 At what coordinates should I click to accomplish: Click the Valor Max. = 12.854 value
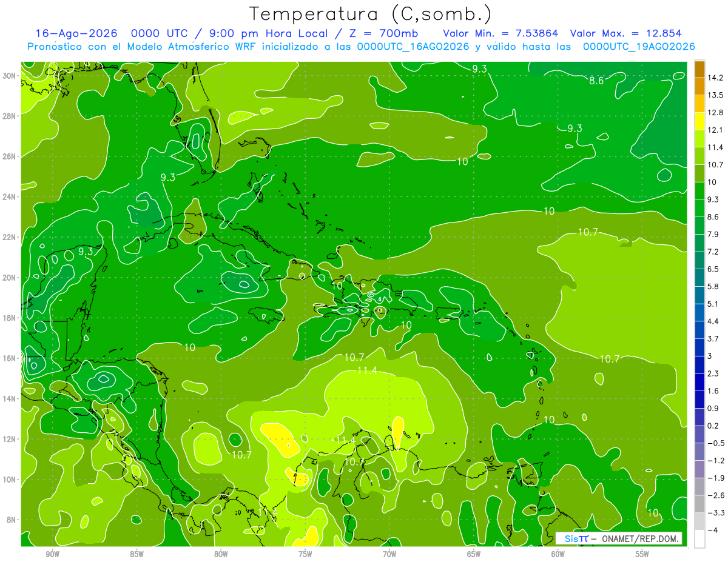coord(627,33)
